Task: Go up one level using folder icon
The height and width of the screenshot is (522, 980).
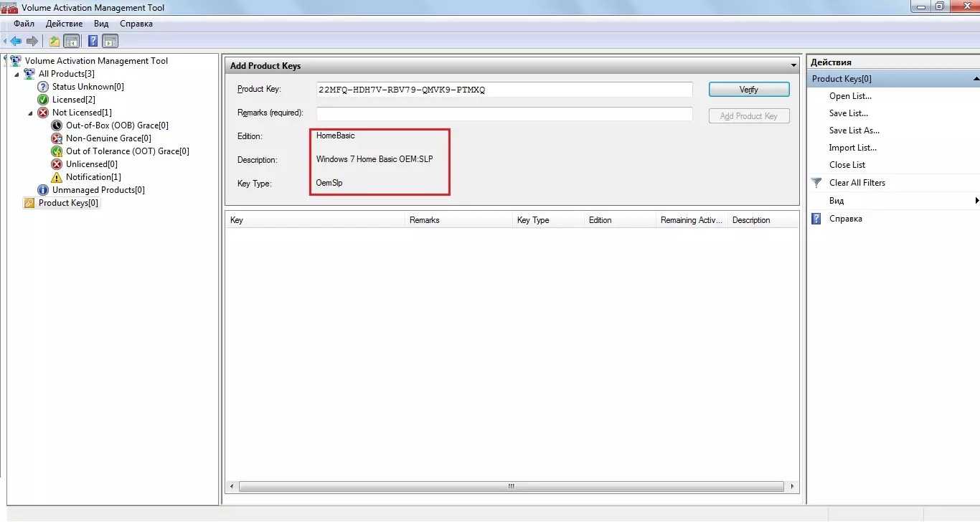Action: click(55, 41)
